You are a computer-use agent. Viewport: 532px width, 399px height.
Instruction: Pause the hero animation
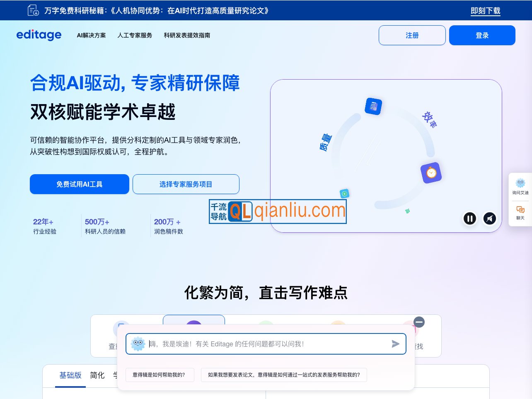(x=470, y=219)
